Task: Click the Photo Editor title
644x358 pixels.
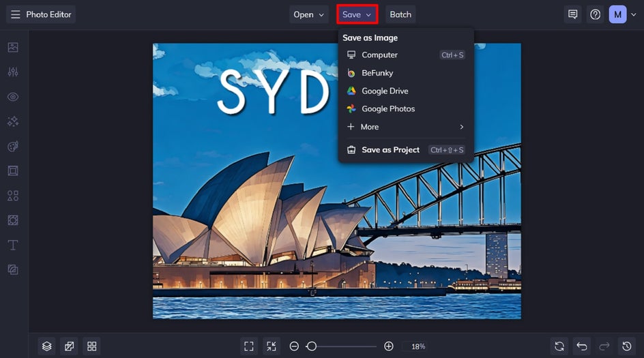Action: [x=48, y=14]
